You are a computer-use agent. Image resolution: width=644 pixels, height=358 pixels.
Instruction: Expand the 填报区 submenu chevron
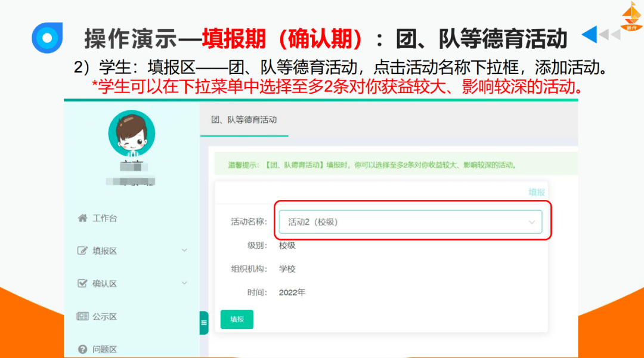coord(184,250)
